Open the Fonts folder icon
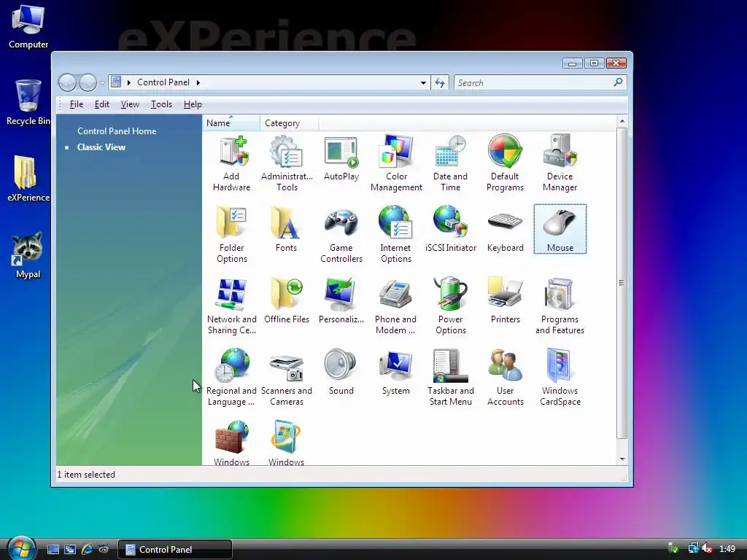 coord(286,229)
